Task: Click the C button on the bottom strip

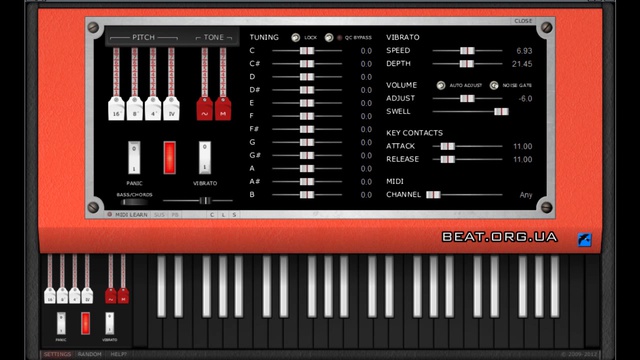Action: coord(212,215)
